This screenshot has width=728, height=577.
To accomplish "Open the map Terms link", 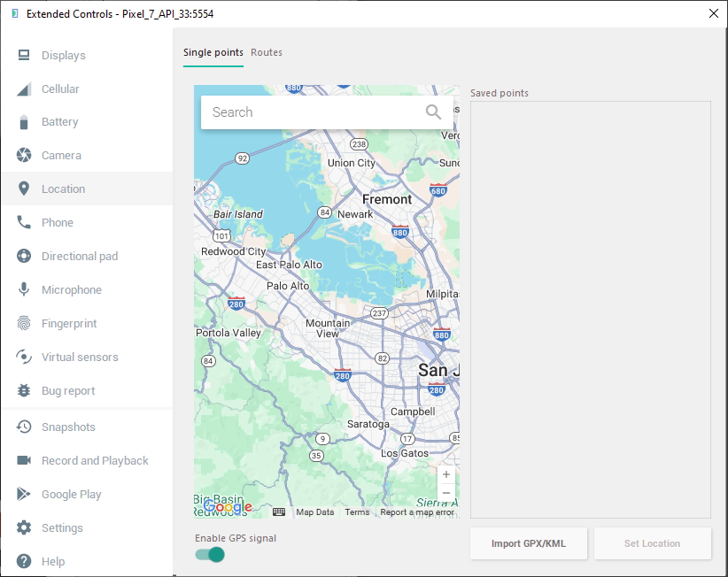I will (x=357, y=512).
